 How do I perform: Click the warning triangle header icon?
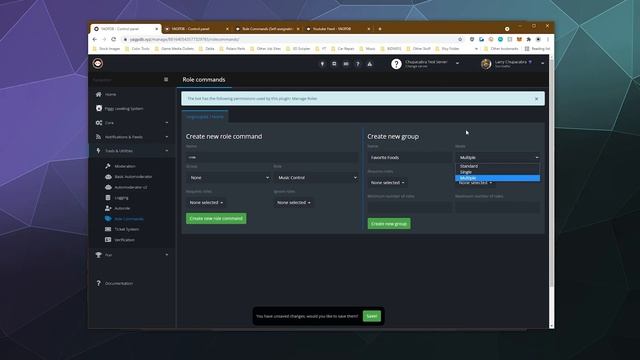[369, 64]
